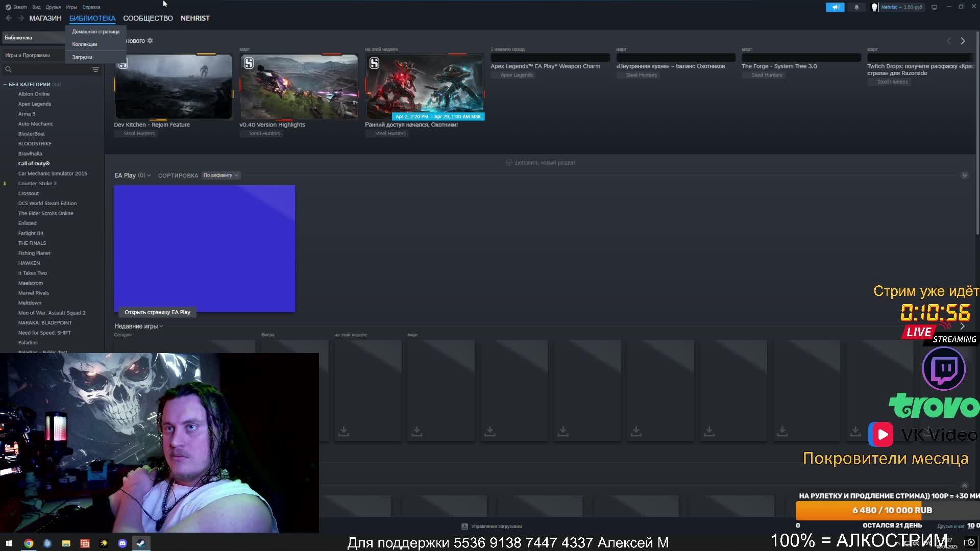This screenshot has height=551, width=980.
Task: Click download icon on first recent game tile
Action: [344, 431]
